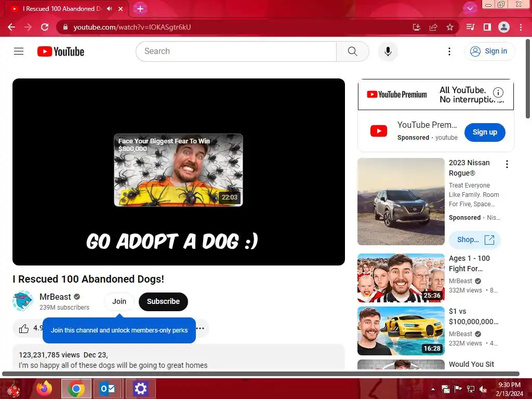The image size is (532, 399).
Task: Click the Start button ornament
Action: point(14,389)
